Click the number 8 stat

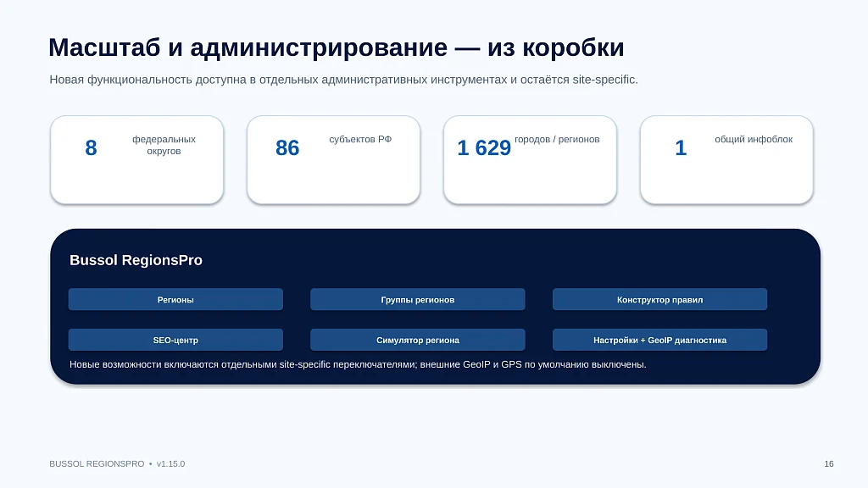[x=91, y=147]
